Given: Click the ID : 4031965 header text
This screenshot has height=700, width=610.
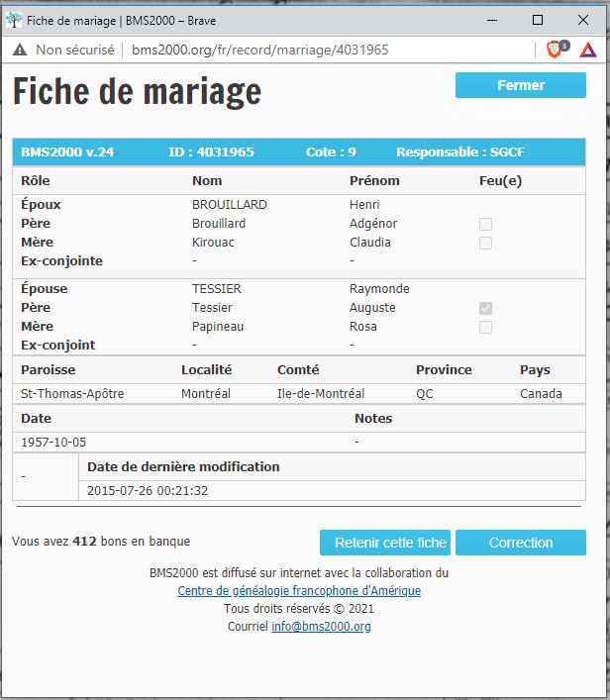Looking at the screenshot, I should (211, 151).
